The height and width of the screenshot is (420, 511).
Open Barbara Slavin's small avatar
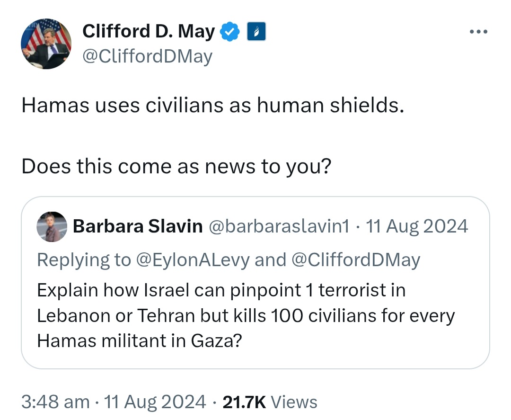coord(52,227)
